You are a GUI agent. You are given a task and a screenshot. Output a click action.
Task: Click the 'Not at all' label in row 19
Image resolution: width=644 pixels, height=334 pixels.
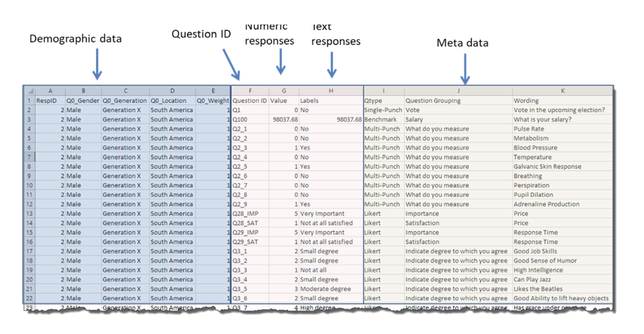(x=331, y=270)
